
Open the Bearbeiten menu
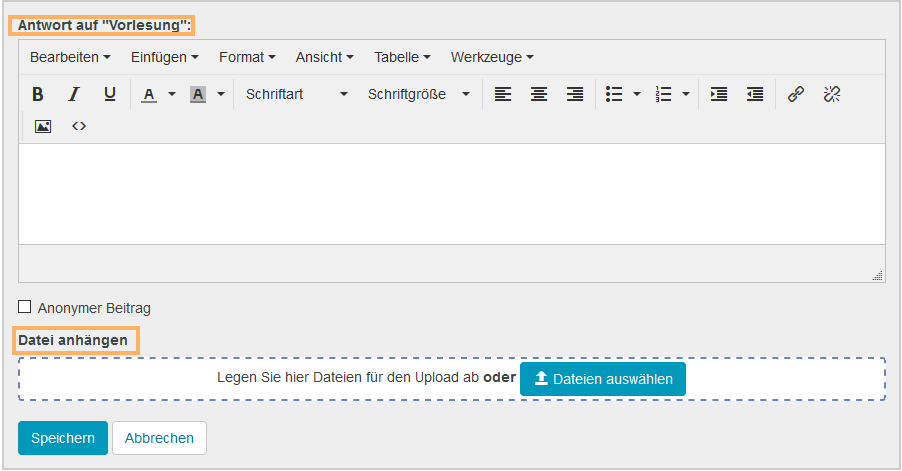pos(70,57)
